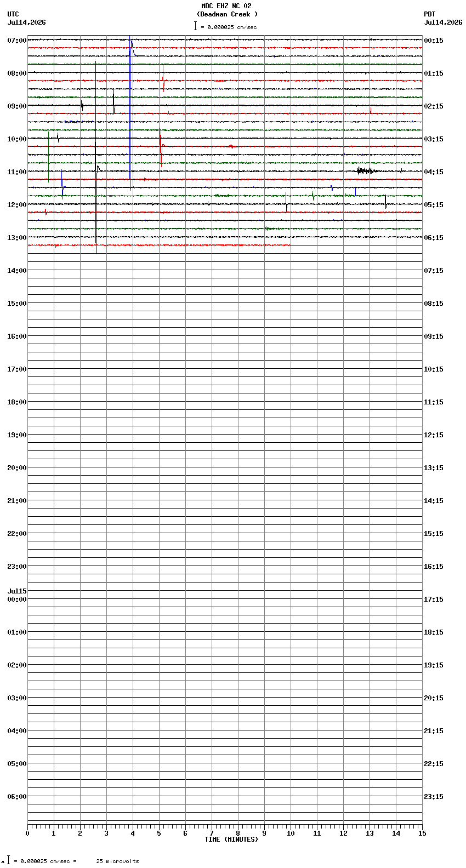Click the 20:00 UTC row label

[17, 468]
